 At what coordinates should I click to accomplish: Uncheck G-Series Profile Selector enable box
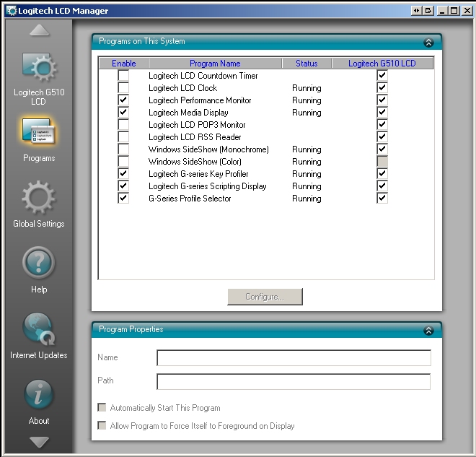point(123,198)
